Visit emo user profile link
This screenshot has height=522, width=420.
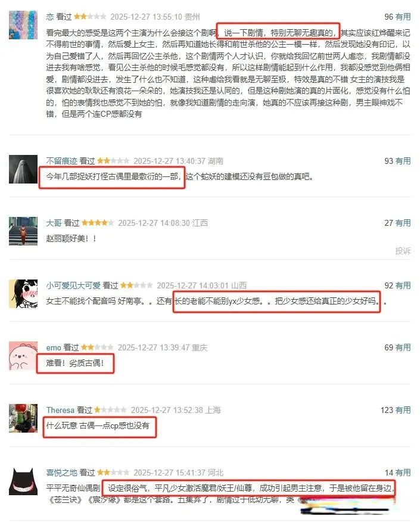(54, 347)
